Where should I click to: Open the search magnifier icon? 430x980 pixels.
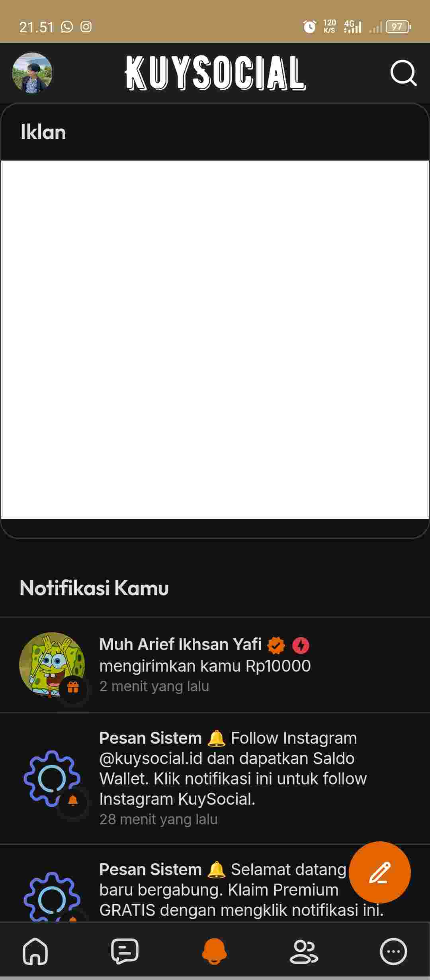[403, 73]
